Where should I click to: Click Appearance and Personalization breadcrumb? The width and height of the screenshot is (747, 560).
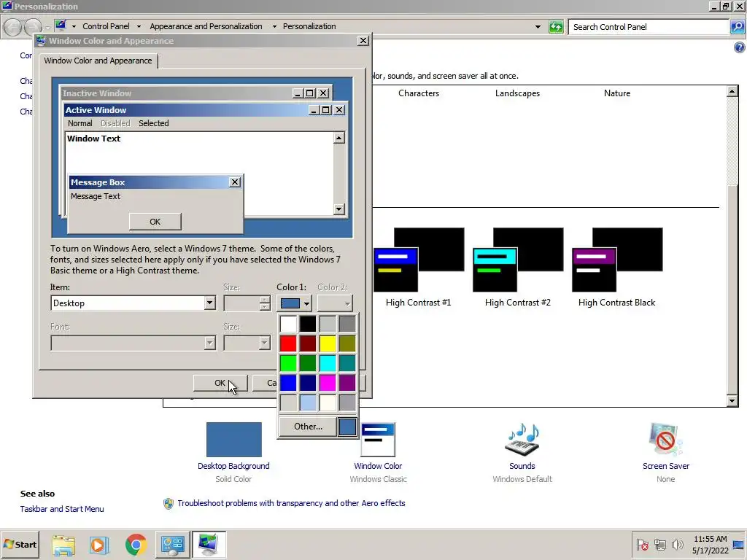(x=206, y=27)
